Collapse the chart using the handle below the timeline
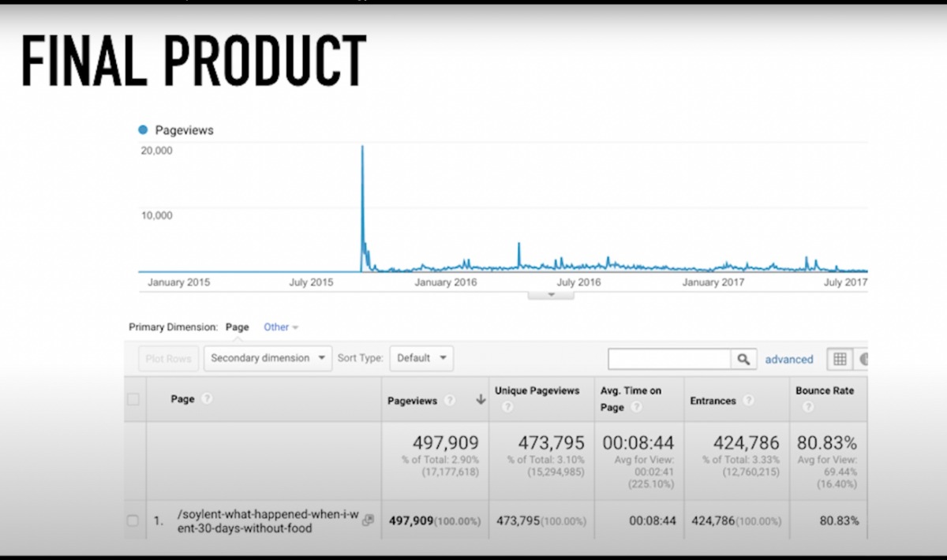The height and width of the screenshot is (560, 947). [x=551, y=295]
